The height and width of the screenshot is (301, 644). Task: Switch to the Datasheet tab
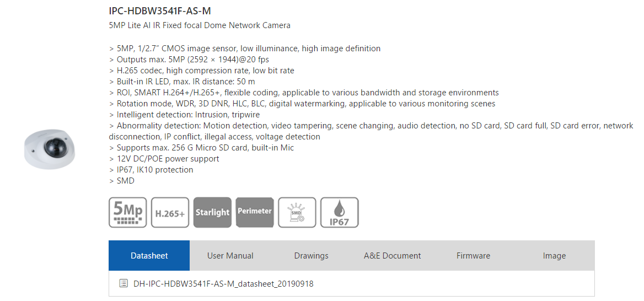(x=149, y=256)
